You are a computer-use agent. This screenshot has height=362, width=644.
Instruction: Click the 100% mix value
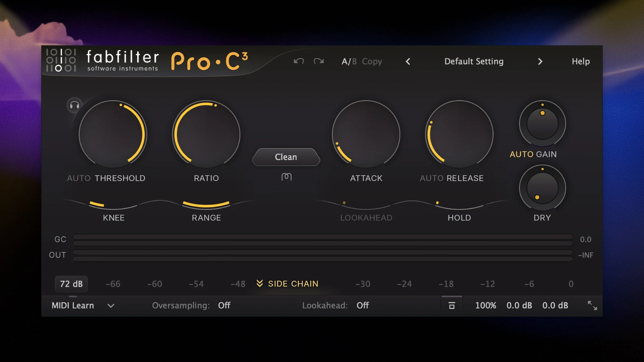pyautogui.click(x=486, y=305)
